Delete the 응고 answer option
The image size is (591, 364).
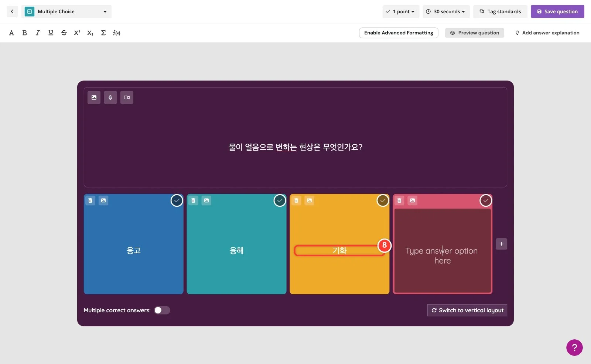pos(90,200)
